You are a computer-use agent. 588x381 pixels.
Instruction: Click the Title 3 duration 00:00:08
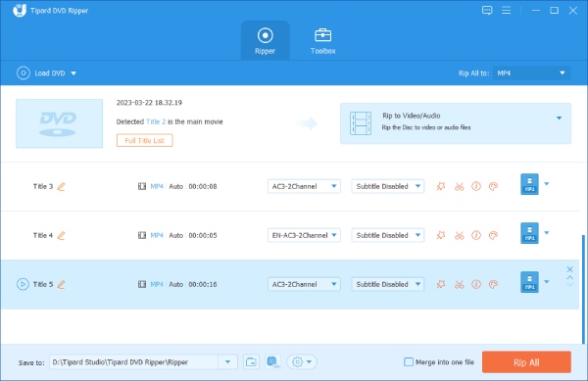click(203, 186)
